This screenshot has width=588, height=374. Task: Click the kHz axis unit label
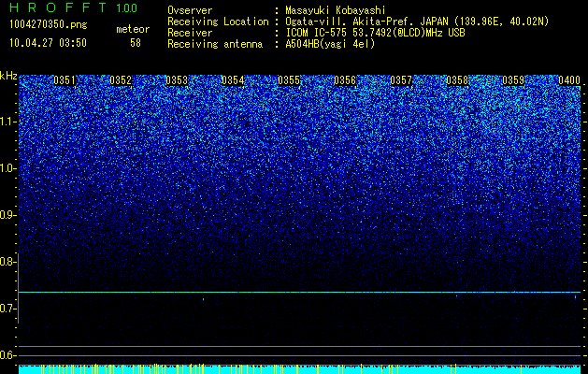8,76
